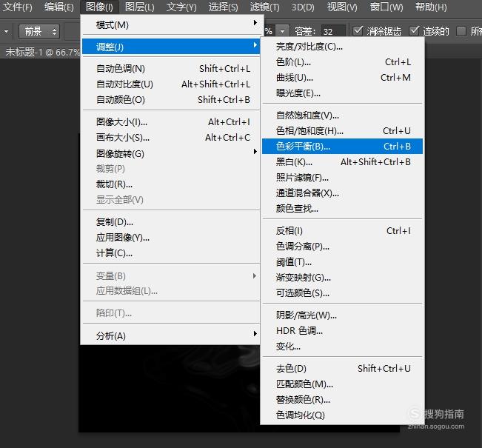Image resolution: width=482 pixels, height=448 pixels.
Task: Open the 文件(F) menu
Action: pos(17,7)
